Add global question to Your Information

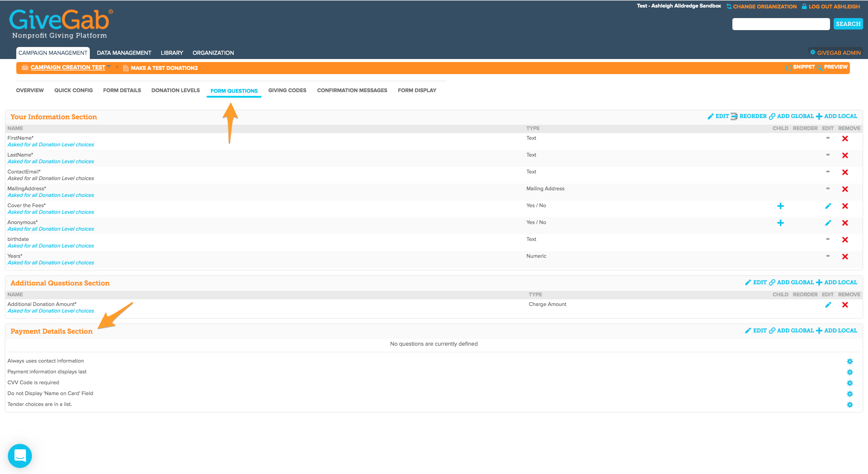click(791, 116)
